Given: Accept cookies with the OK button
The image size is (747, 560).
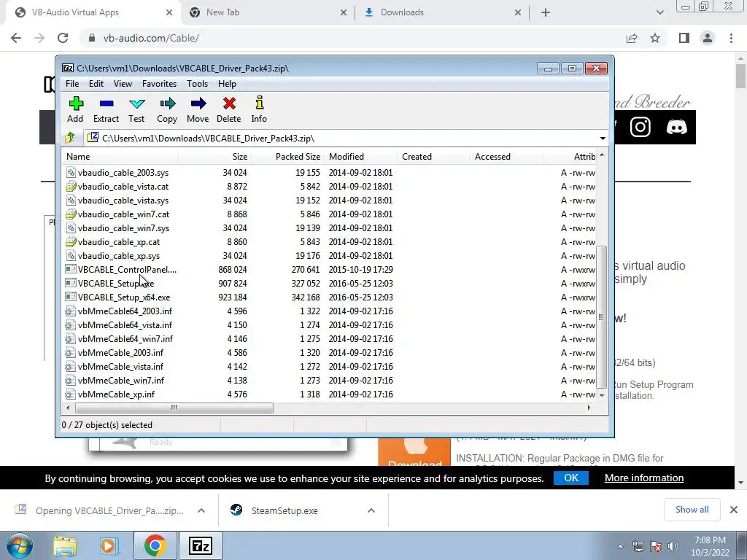Looking at the screenshot, I should click(x=570, y=478).
